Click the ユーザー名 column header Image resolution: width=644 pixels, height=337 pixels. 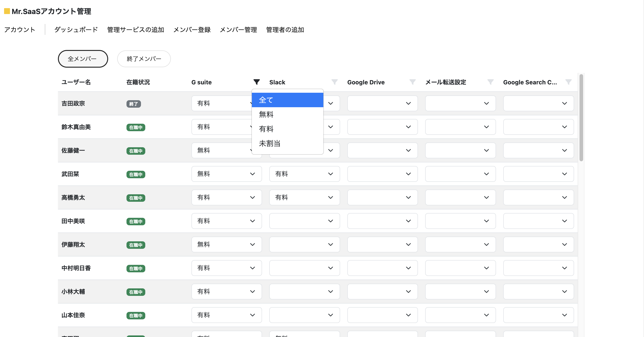click(x=76, y=82)
